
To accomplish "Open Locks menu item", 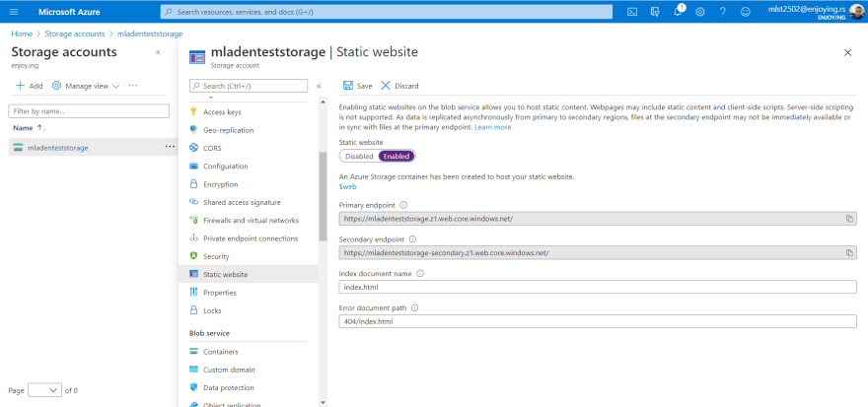I will tap(212, 310).
